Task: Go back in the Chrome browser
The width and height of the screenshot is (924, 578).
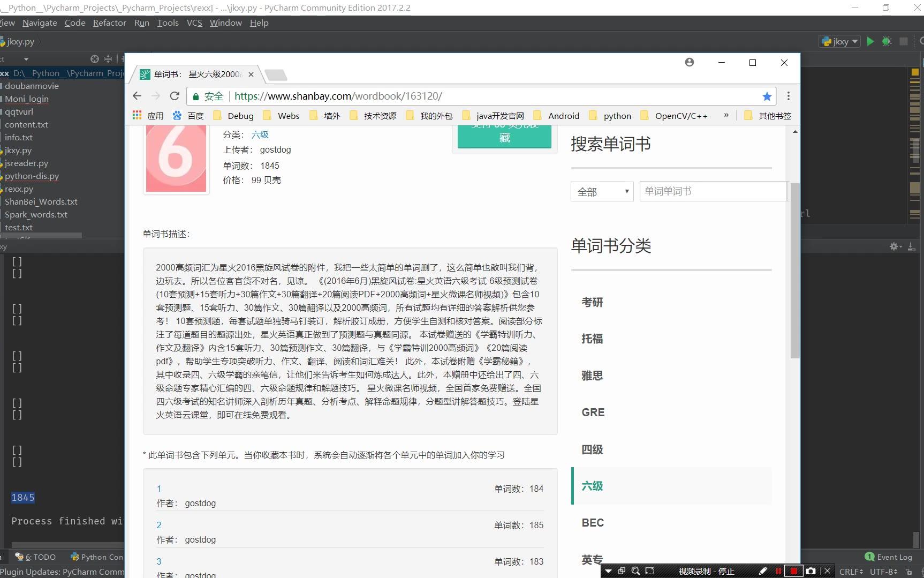Action: tap(137, 96)
